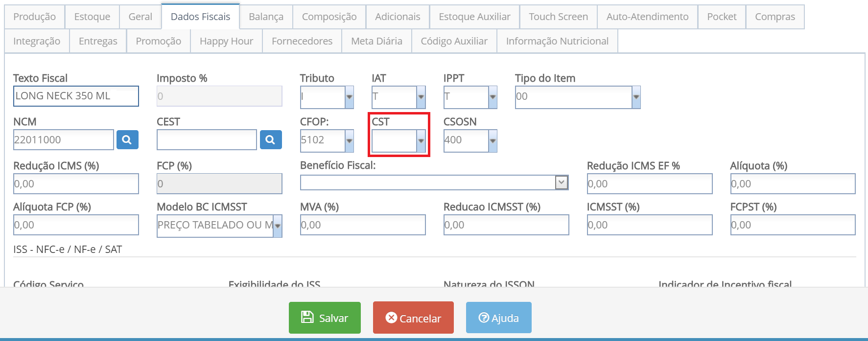Open the IAT dropdown
The height and width of the screenshot is (341, 868).
pos(421,97)
